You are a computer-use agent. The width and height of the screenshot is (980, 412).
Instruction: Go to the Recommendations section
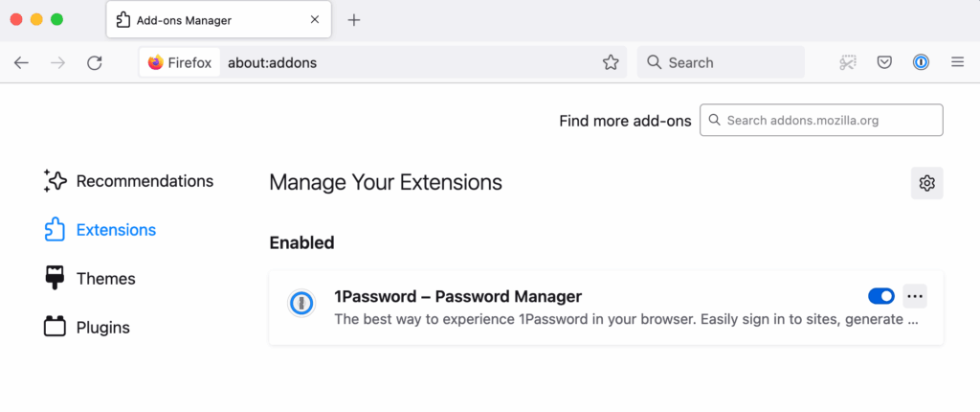pyautogui.click(x=128, y=181)
